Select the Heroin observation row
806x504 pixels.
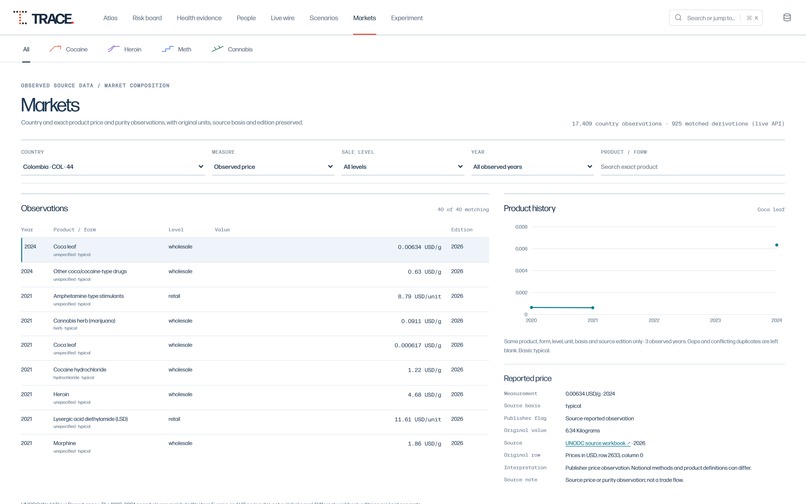(255, 398)
